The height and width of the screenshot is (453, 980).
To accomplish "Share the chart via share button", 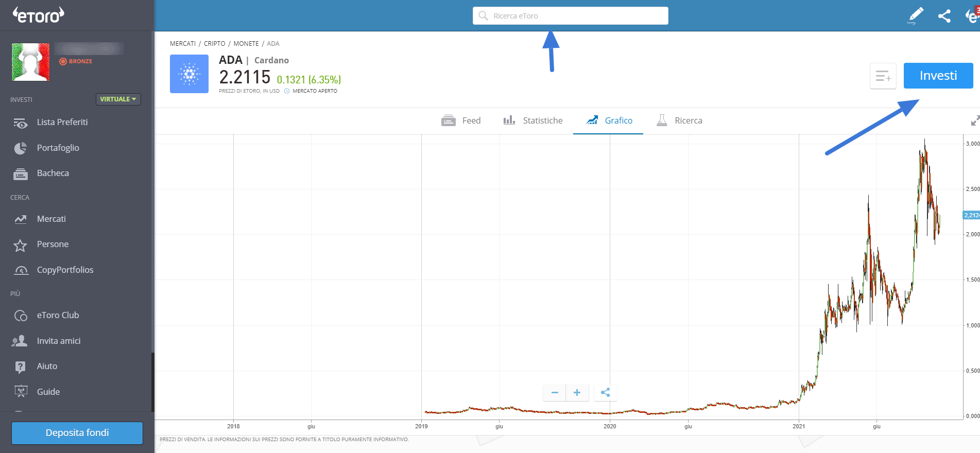I will pyautogui.click(x=606, y=393).
